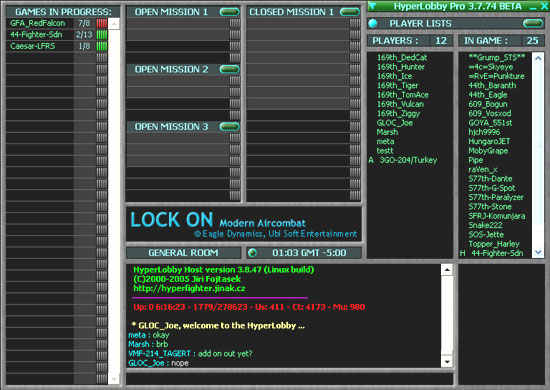Click the Games In Progress header
The width and height of the screenshot is (550, 390).
coord(63,12)
